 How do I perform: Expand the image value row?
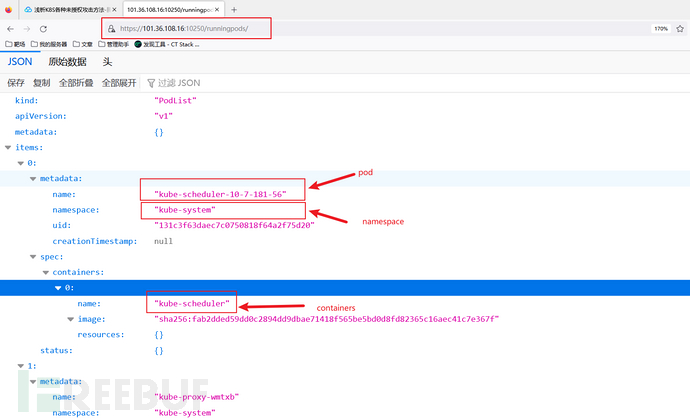(70, 319)
